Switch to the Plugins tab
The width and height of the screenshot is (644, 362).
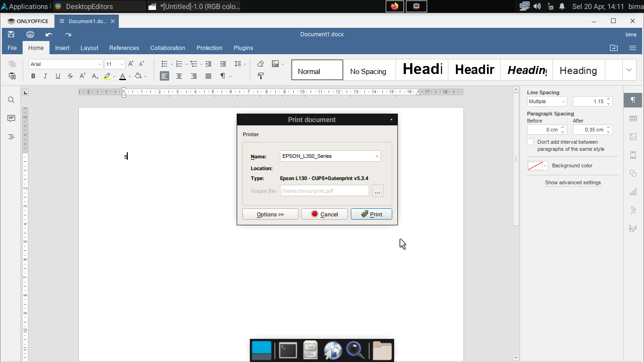tap(243, 48)
